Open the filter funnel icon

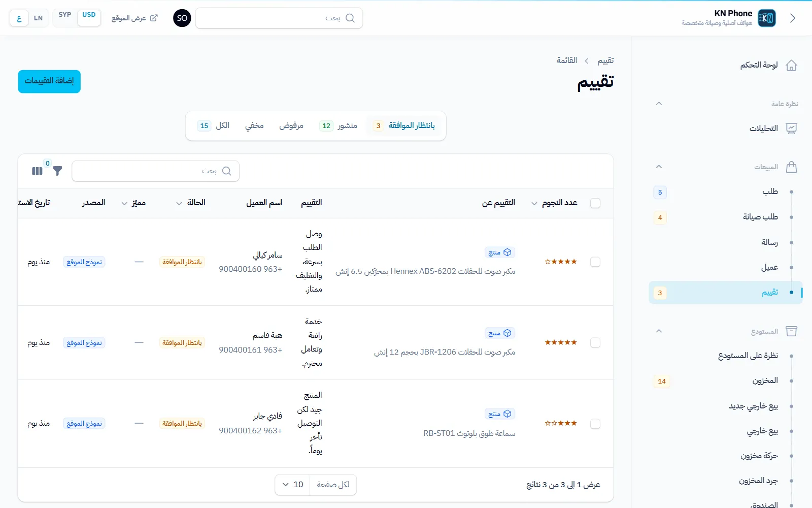tap(57, 171)
